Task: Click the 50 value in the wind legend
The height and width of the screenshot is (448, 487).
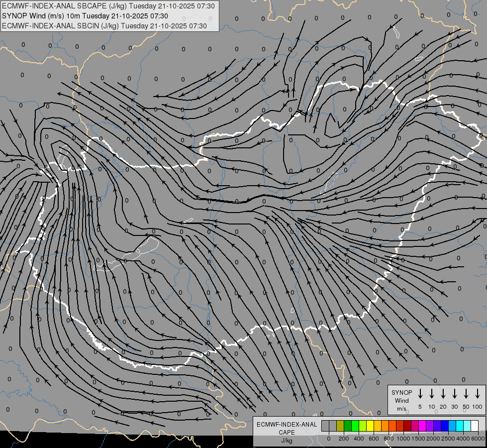Action: click(466, 407)
